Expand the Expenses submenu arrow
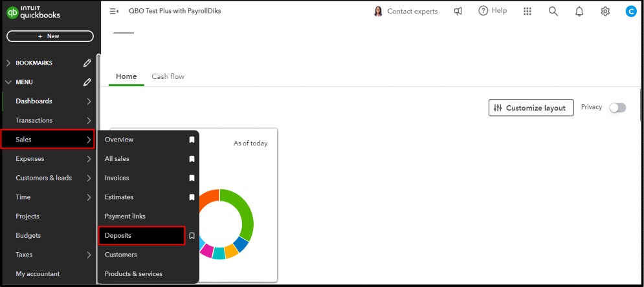The width and height of the screenshot is (644, 287). click(x=89, y=159)
